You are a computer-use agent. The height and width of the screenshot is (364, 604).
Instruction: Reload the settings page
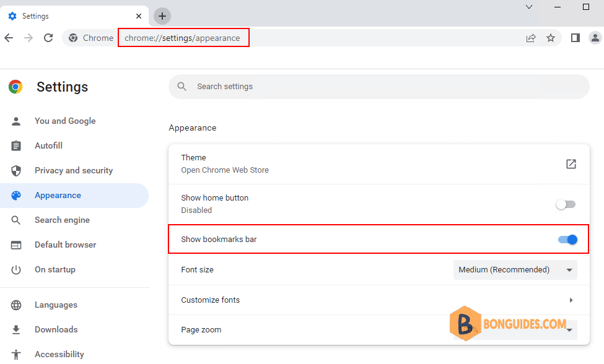click(x=48, y=38)
